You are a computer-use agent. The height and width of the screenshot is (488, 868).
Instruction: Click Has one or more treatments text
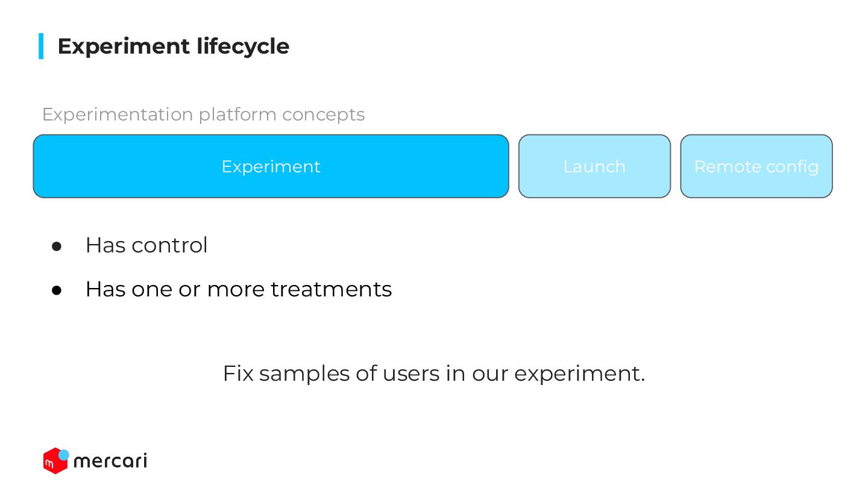click(x=239, y=289)
